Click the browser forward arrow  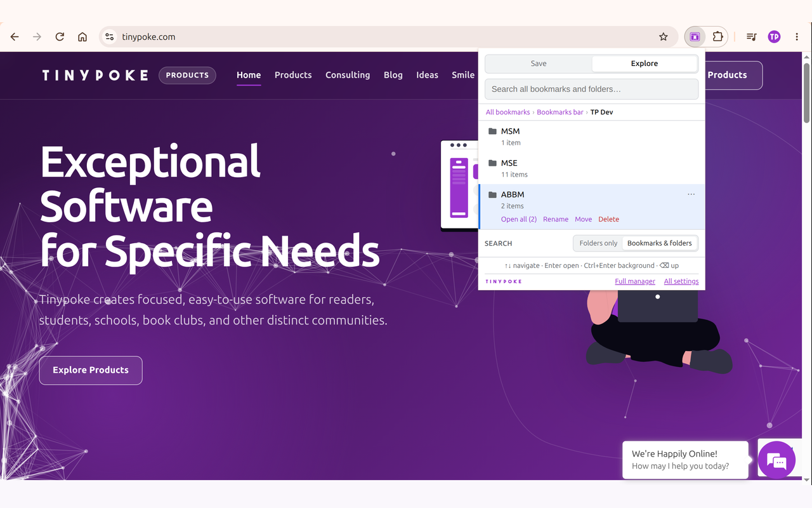click(x=37, y=37)
